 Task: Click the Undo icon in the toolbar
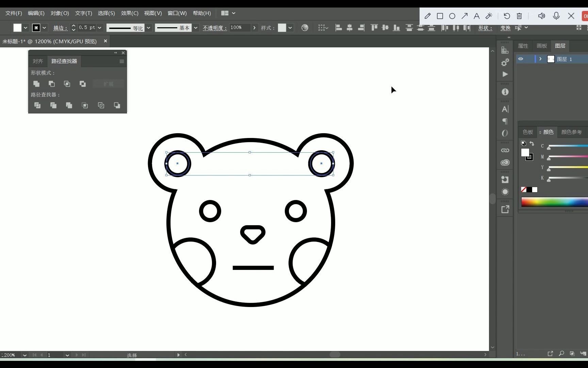[x=507, y=16]
